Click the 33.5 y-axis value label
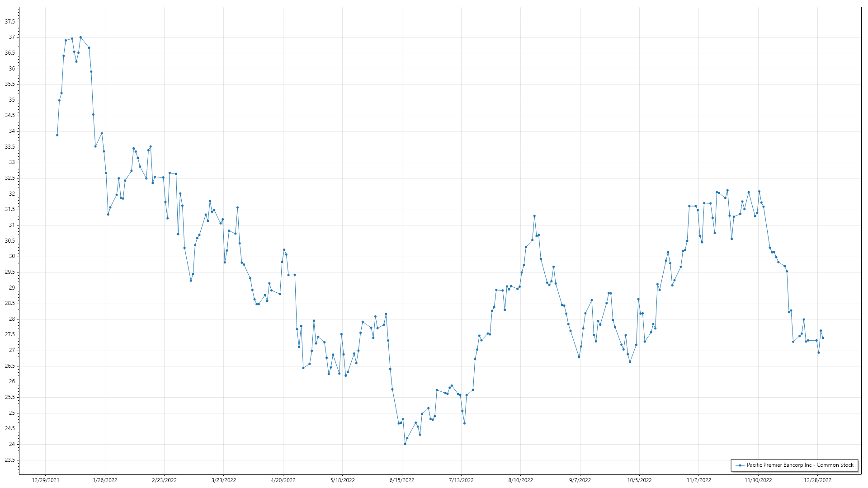Image resolution: width=868 pixels, height=488 pixels. [10, 147]
